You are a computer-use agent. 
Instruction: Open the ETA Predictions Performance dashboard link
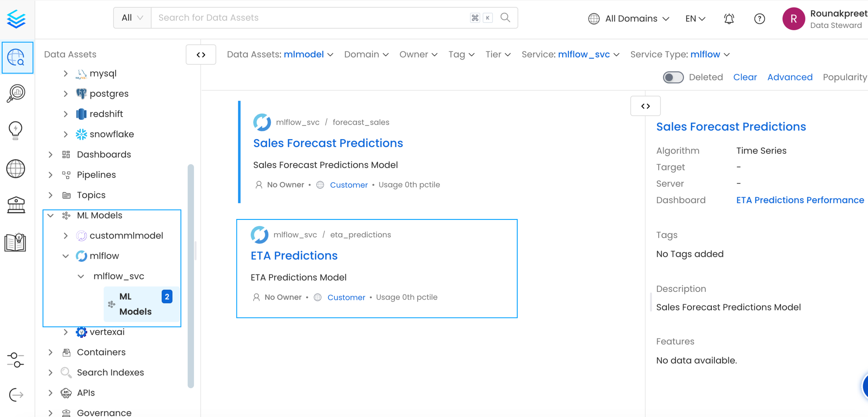[x=800, y=200]
